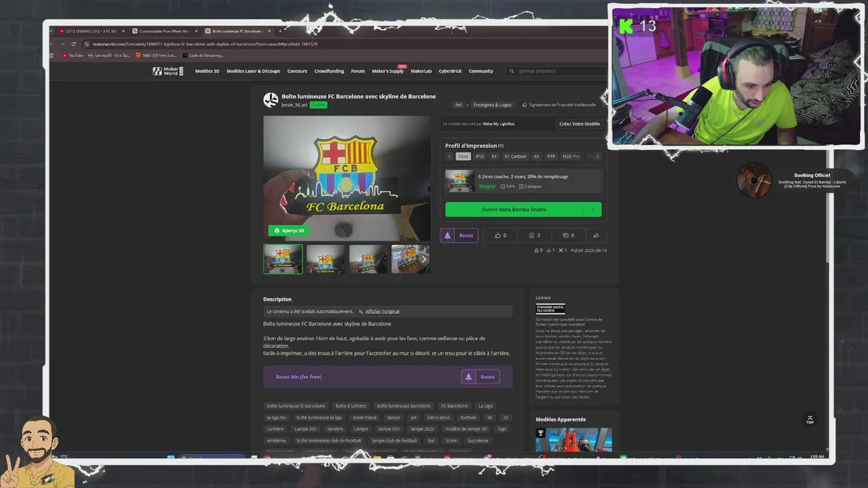The height and width of the screenshot is (488, 868).
Task: Click the Aperçu 3D preview button
Action: pyautogui.click(x=289, y=230)
